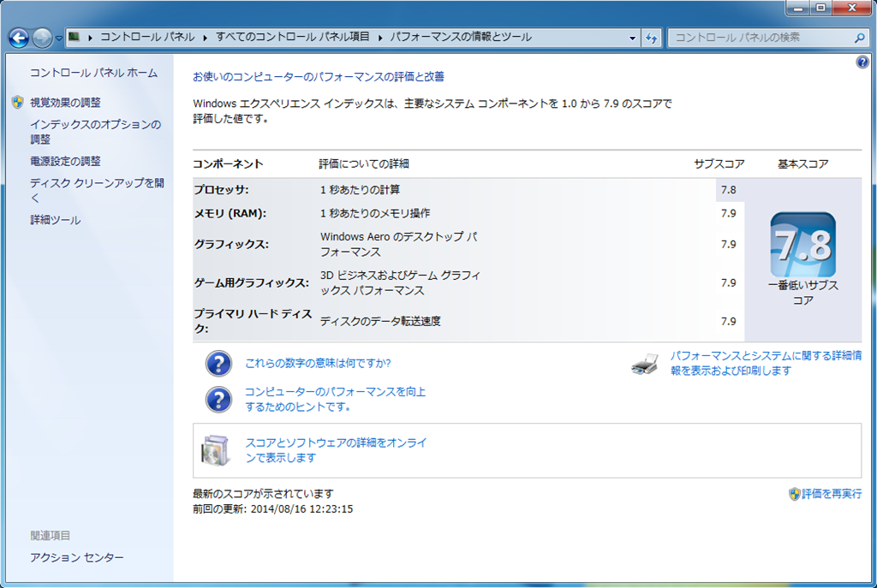Select パフォーマンスの情報とツール breadcrumb
This screenshot has width=877, height=588.
tap(461, 37)
